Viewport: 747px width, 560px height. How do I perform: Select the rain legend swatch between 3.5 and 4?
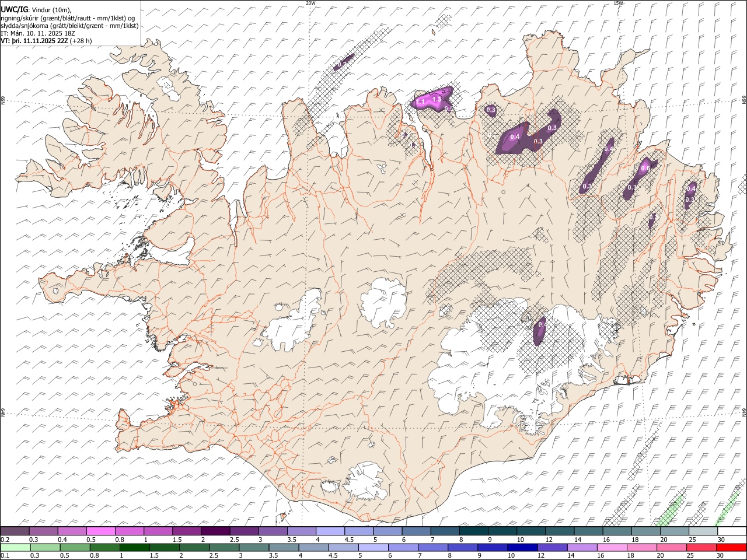point(284,547)
